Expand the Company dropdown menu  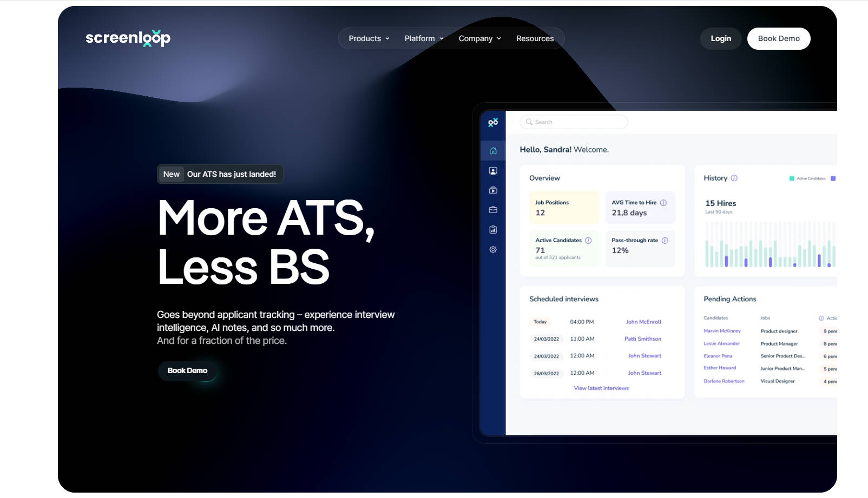tap(479, 38)
